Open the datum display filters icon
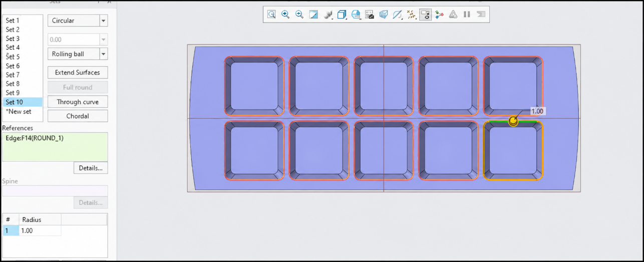 [x=398, y=14]
